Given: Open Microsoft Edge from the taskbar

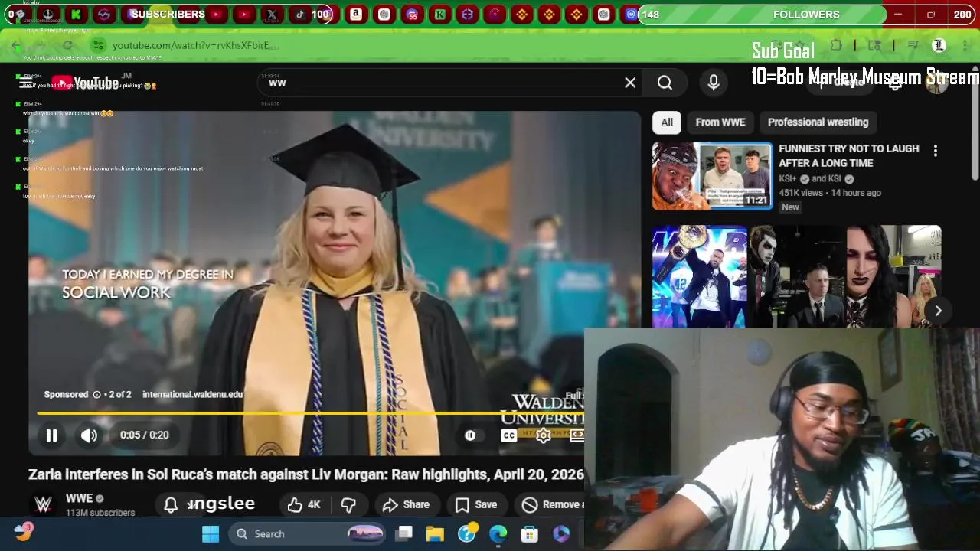Looking at the screenshot, I should click(498, 533).
